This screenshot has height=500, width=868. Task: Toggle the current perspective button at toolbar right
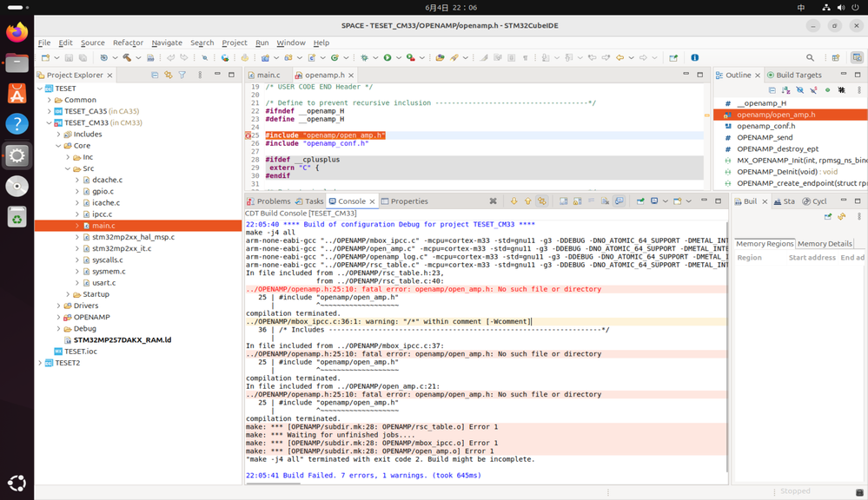pos(857,57)
